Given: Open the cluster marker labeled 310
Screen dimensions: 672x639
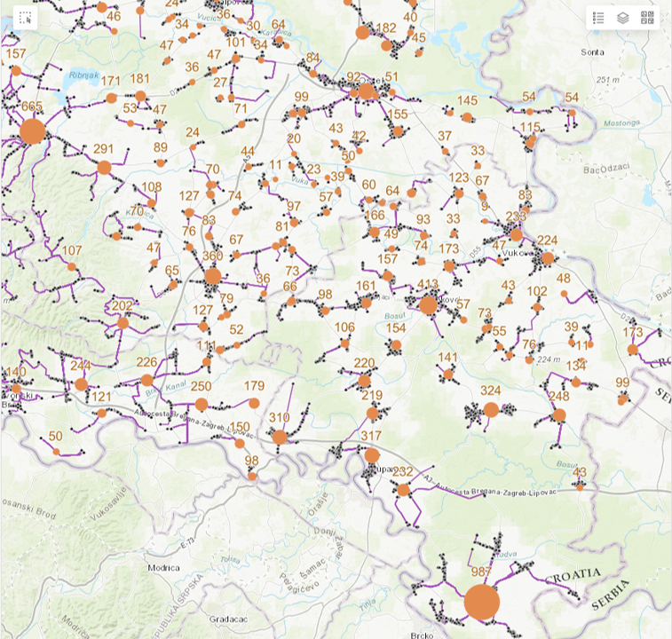Looking at the screenshot, I should pos(280,437).
